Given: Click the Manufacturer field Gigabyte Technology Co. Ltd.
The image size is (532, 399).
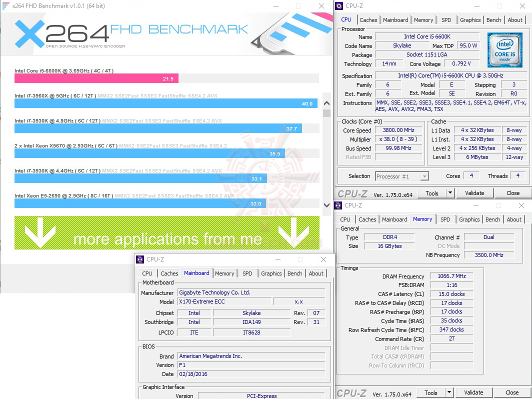Looking at the screenshot, I should tap(251, 292).
